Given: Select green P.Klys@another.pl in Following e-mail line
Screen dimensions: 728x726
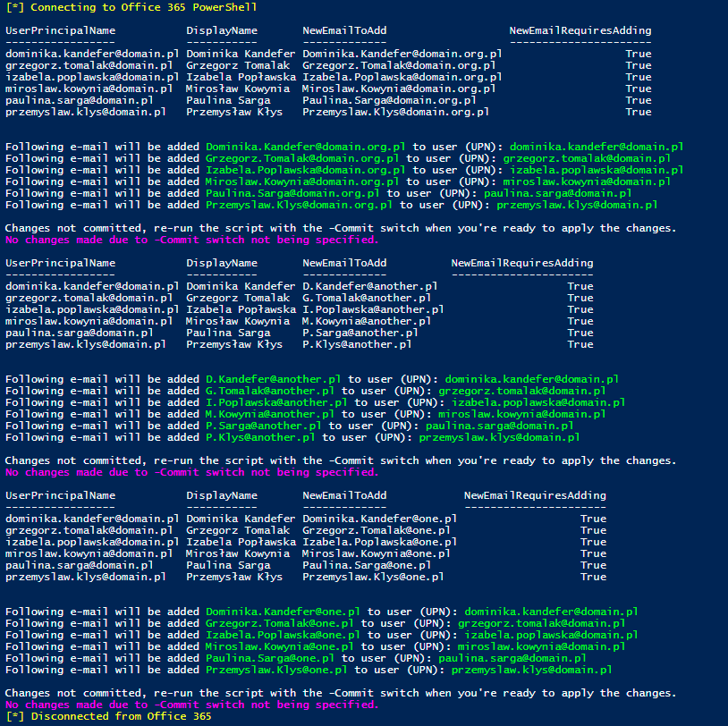Looking at the screenshot, I should (x=259, y=437).
